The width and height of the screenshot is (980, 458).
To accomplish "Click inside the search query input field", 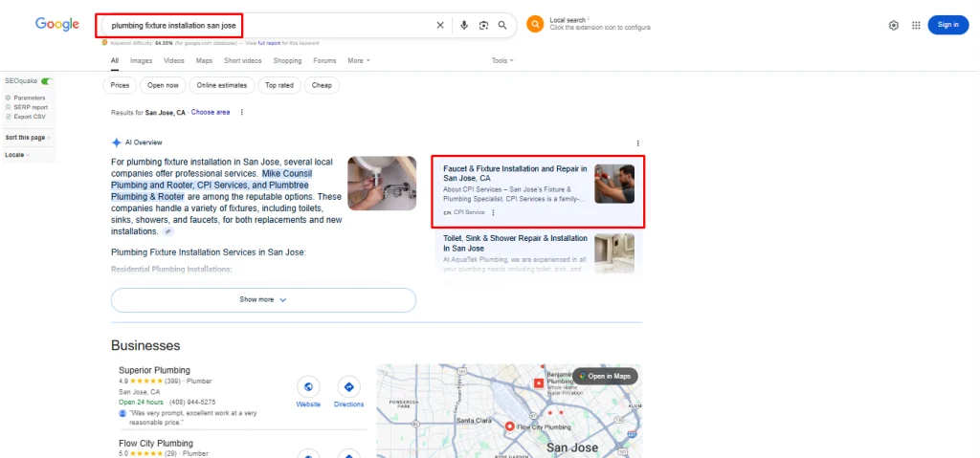I will coord(268,25).
